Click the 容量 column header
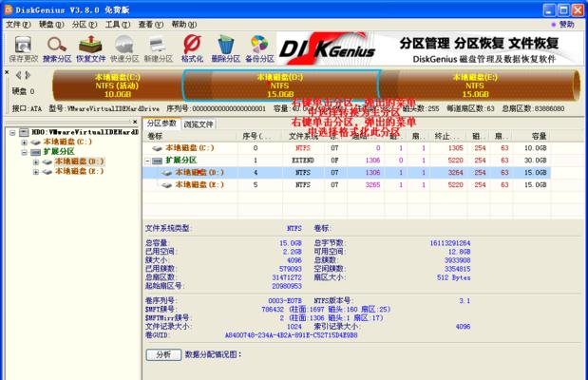Screen dimensions: 588x380 click(532, 136)
